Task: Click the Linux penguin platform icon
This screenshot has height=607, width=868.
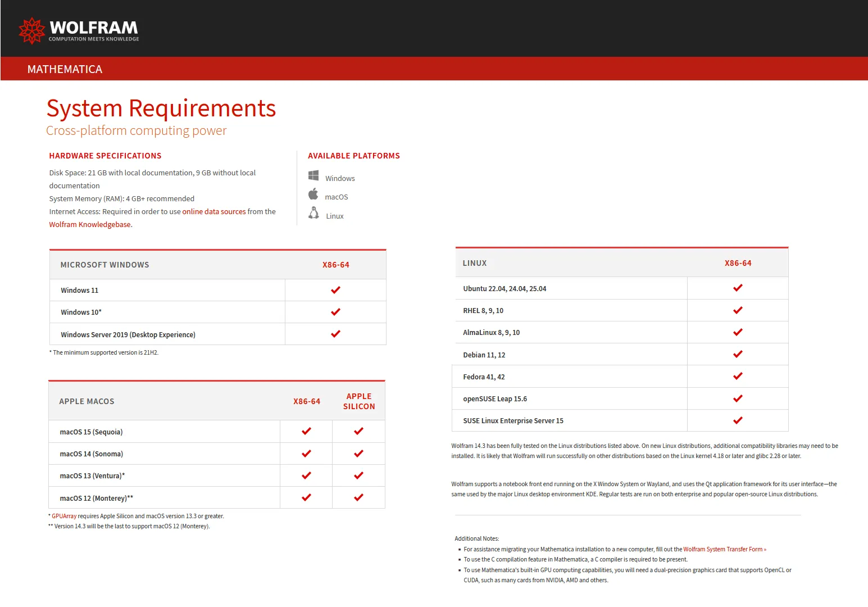Action: click(x=313, y=213)
